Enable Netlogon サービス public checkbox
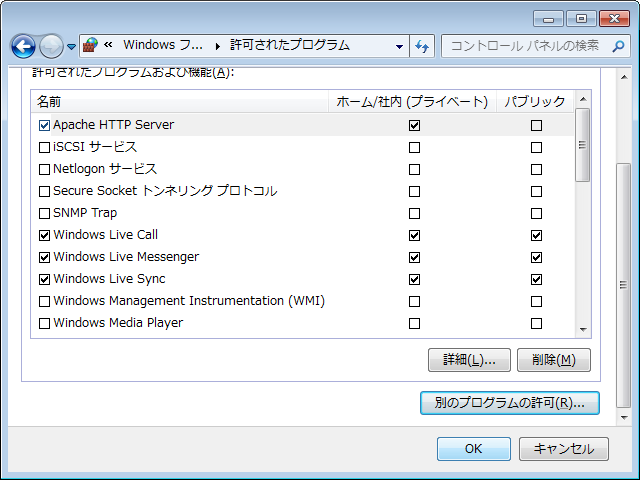Image resolution: width=640 pixels, height=480 pixels. (x=536, y=169)
